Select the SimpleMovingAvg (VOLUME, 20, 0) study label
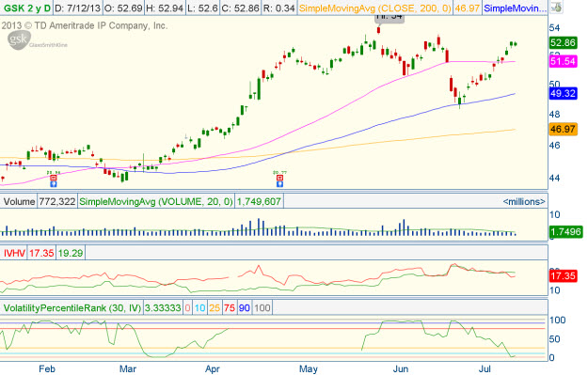Image resolution: width=588 pixels, height=375 pixels. 156,201
